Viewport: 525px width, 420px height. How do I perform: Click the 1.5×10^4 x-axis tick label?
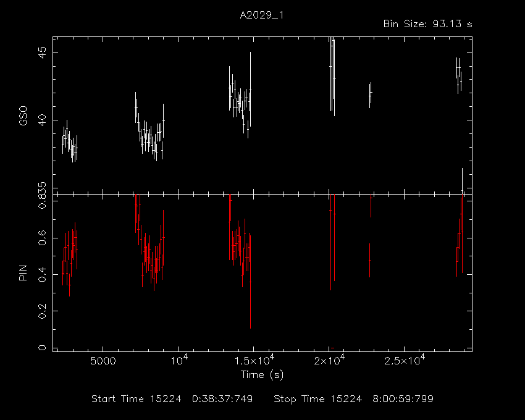pyautogui.click(x=254, y=360)
